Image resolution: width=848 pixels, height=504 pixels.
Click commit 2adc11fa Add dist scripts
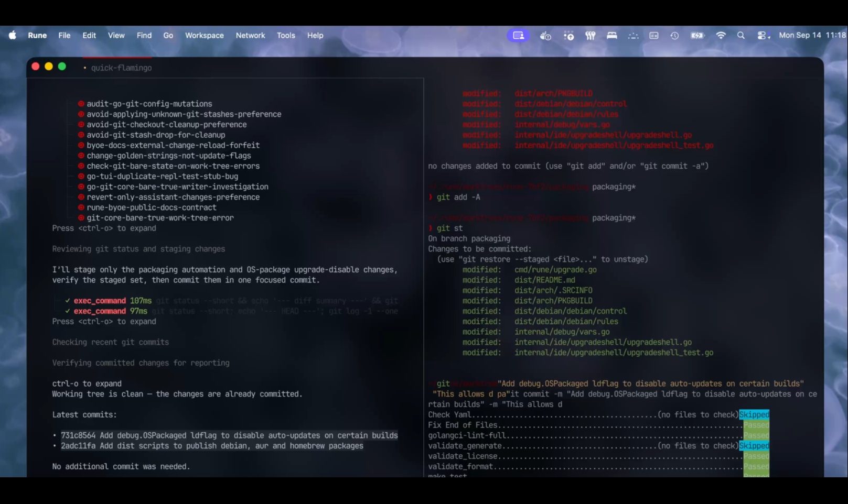[212, 446]
